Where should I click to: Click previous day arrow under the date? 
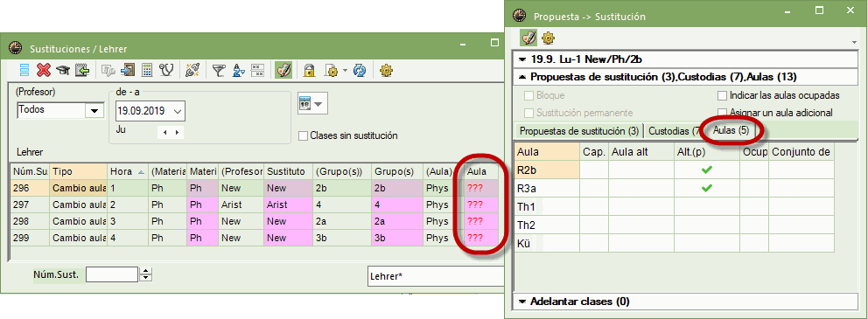164,133
